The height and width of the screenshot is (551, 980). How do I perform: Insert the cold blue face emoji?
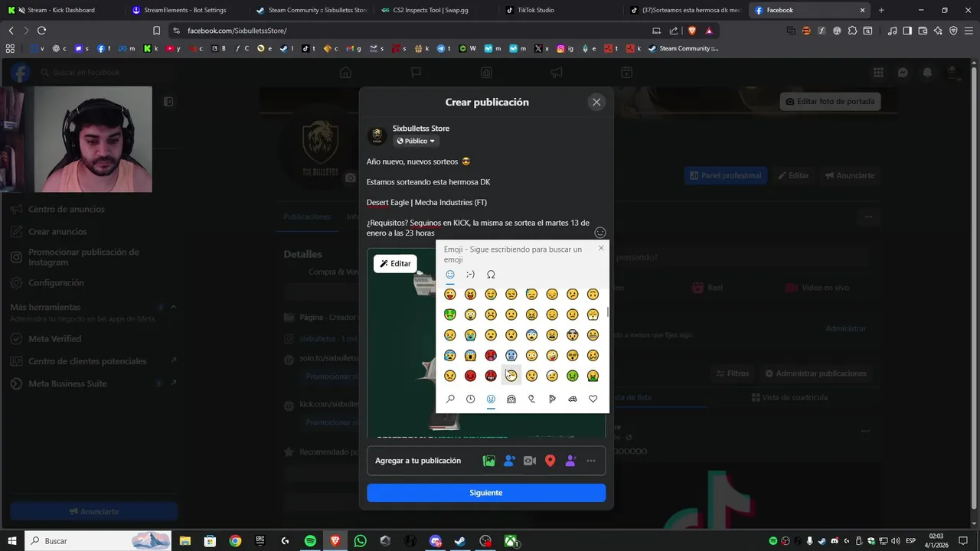(511, 355)
